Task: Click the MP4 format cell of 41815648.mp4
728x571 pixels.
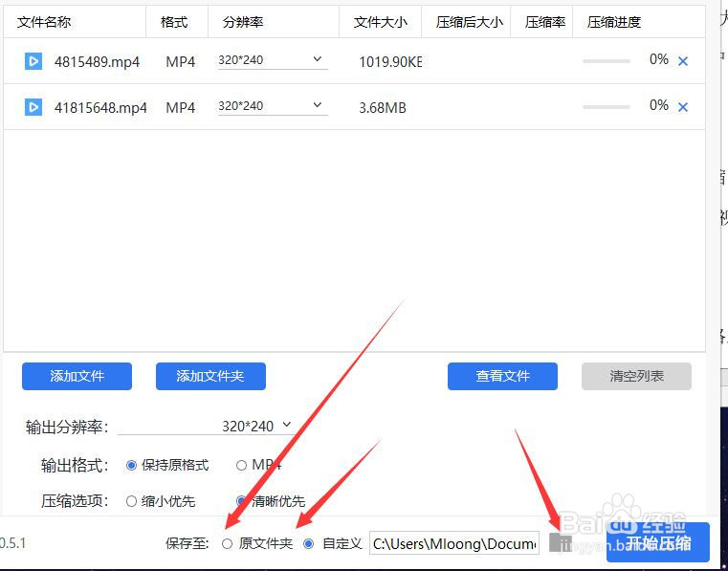Action: coord(181,108)
